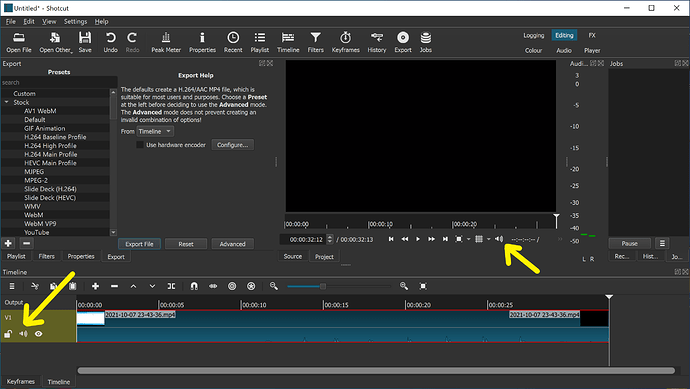Screen dimensions: 690x389
Task: Add a custom preset with plus button
Action: tap(8, 243)
